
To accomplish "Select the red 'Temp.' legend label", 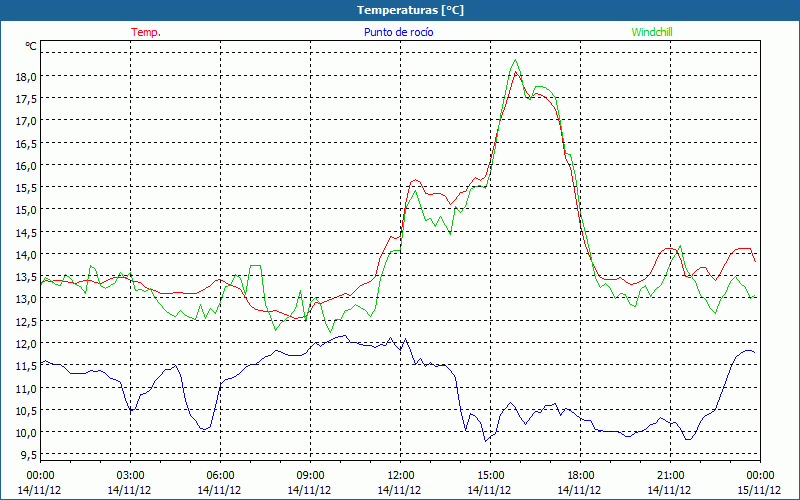I will point(146,32).
